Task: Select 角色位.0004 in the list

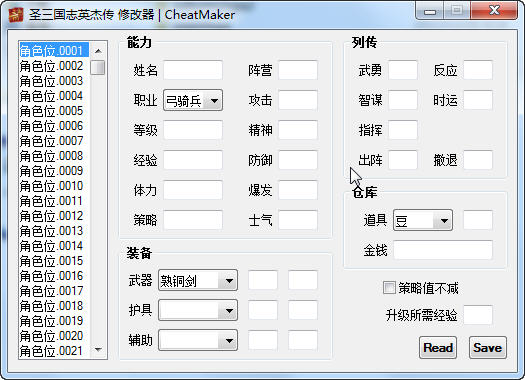Action: tap(54, 96)
